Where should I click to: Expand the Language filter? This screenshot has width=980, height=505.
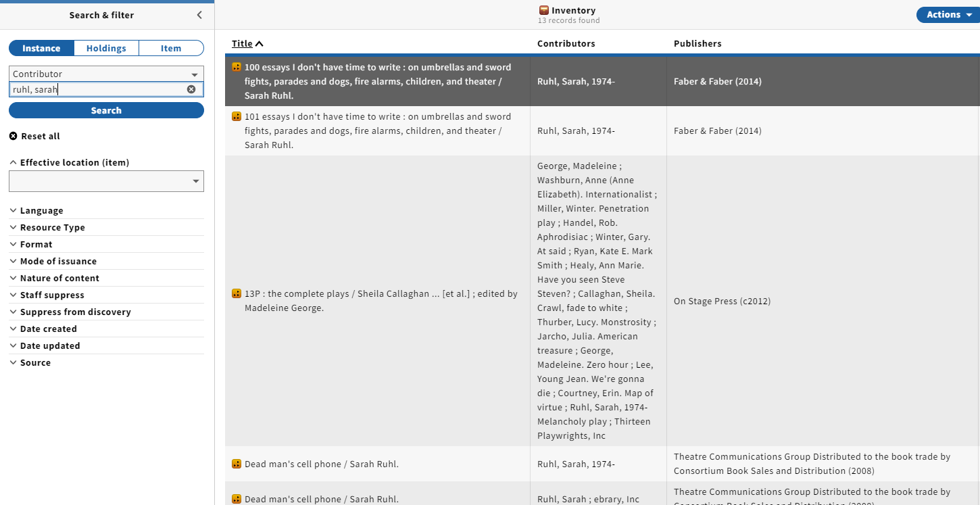[36, 210]
